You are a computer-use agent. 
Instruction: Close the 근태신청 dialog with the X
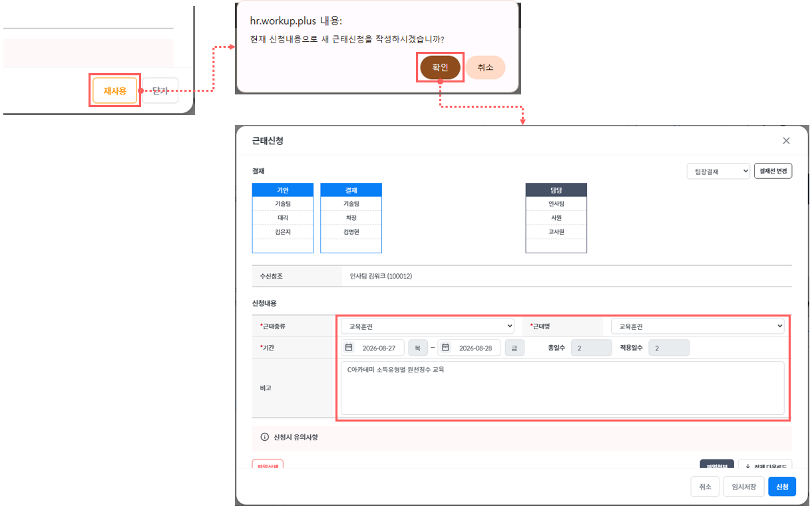tap(786, 141)
